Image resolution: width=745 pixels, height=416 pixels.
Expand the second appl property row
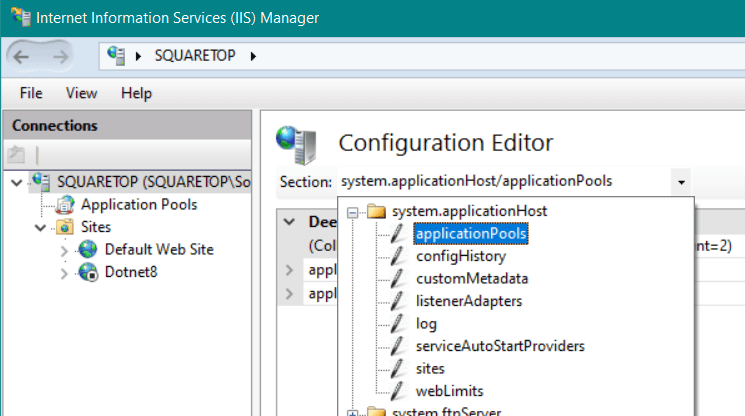pos(289,294)
